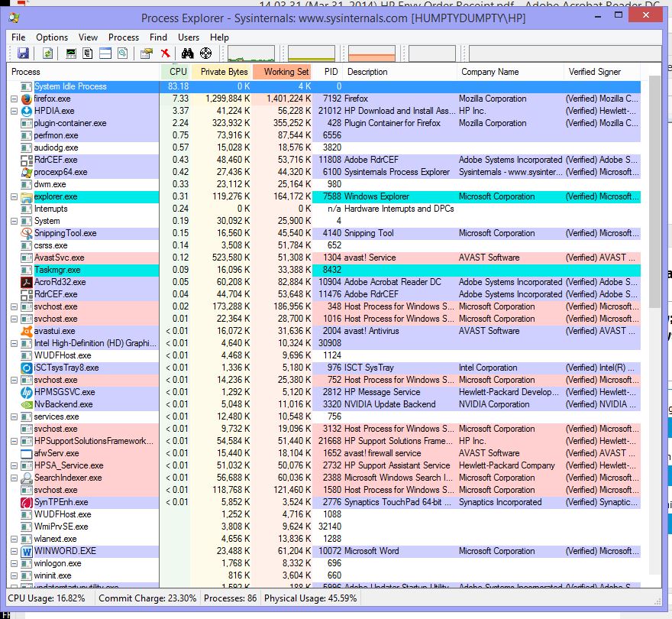
Task: Select the AvastSvc.exe process row
Action: click(x=325, y=258)
